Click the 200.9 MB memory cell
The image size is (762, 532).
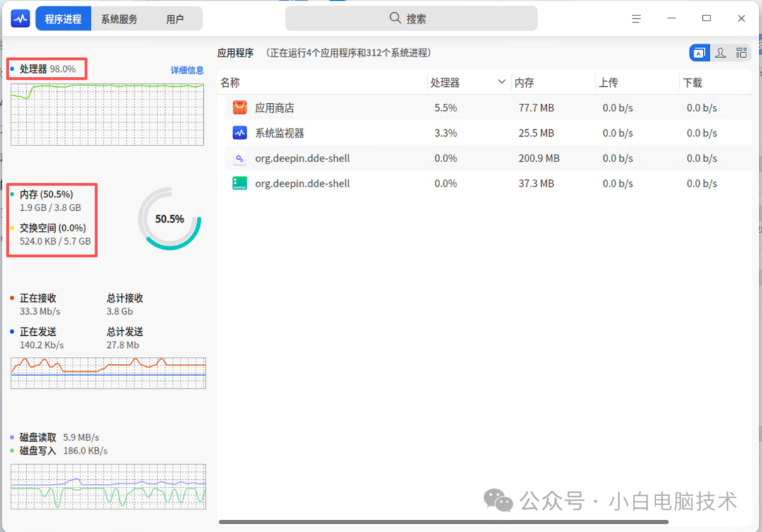tap(539, 158)
